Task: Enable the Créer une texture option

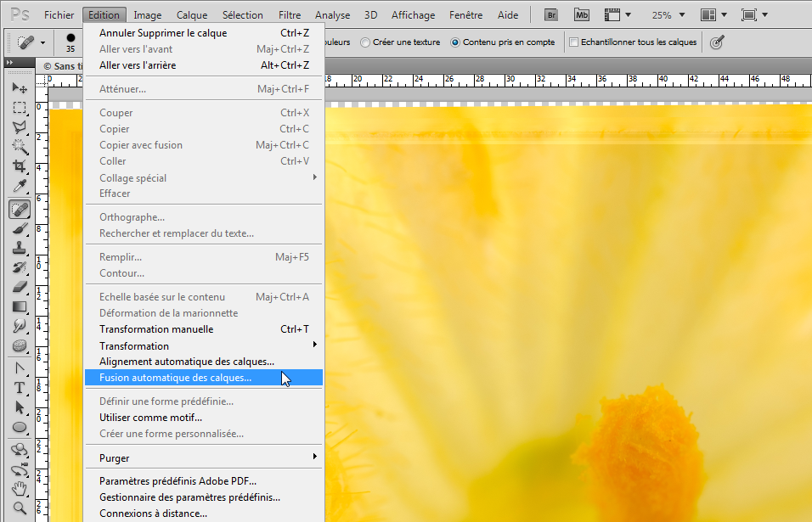Action: [400, 42]
